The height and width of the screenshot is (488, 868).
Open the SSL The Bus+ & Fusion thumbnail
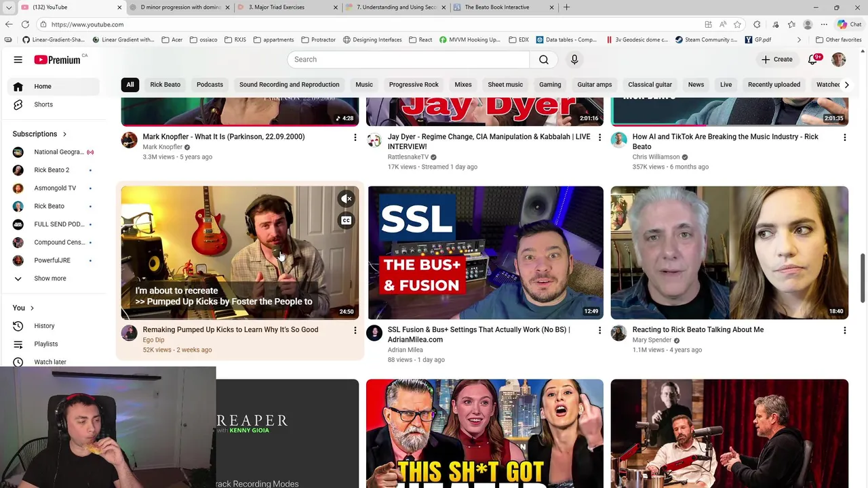coord(485,252)
